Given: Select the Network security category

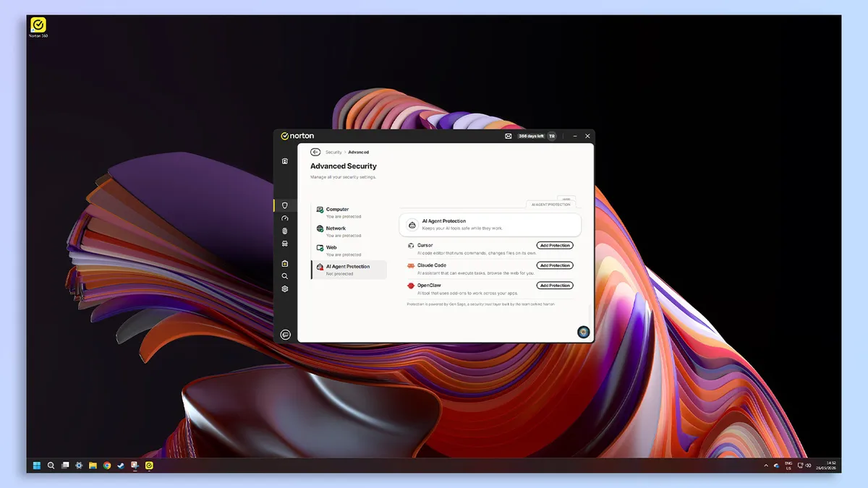Looking at the screenshot, I should point(349,231).
